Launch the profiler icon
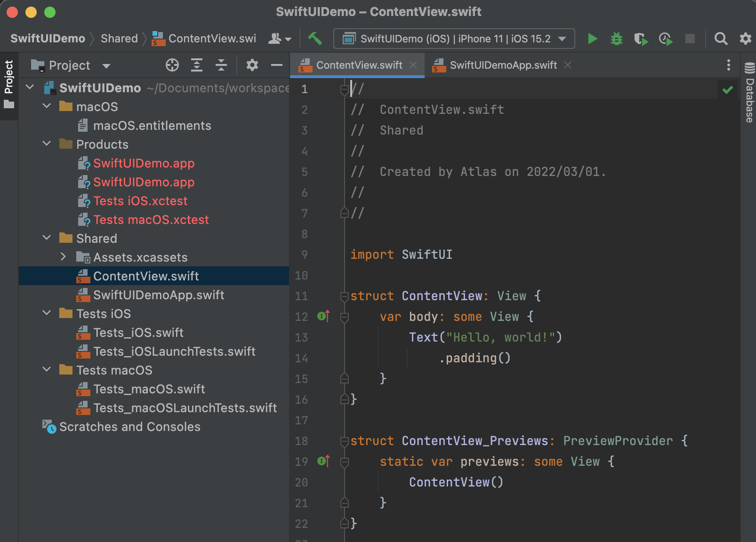 coord(666,39)
